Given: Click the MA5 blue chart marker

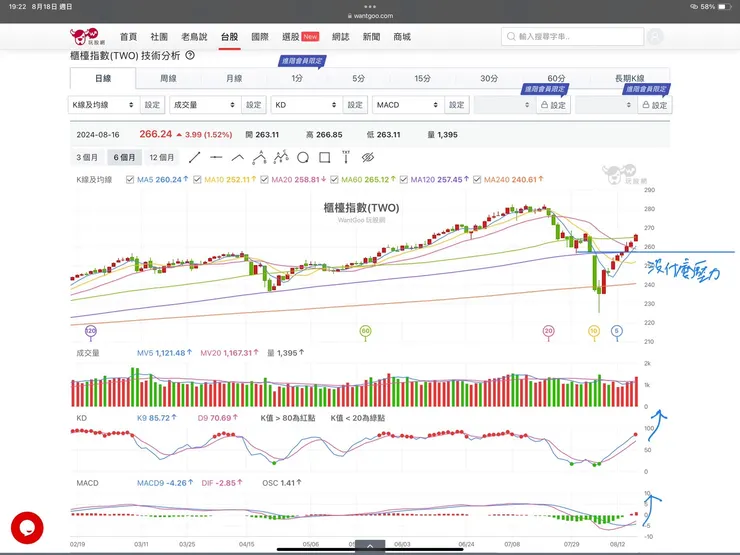Looking at the screenshot, I should point(616,332).
